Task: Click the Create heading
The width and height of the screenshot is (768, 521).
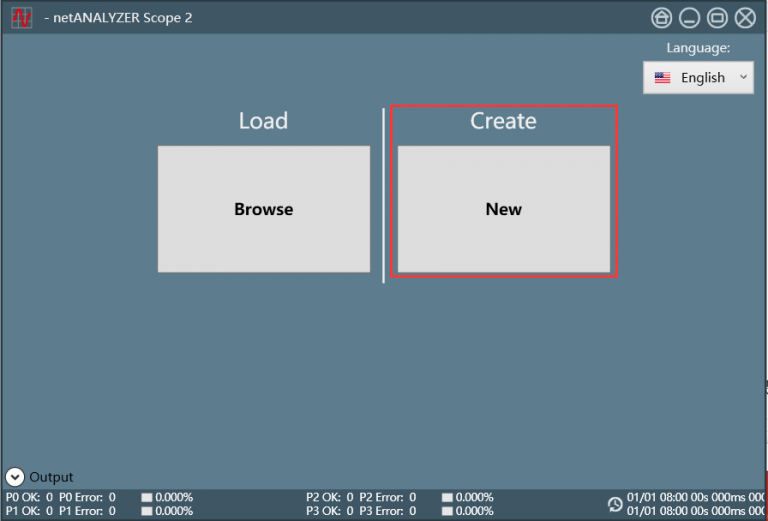Action: click(503, 121)
